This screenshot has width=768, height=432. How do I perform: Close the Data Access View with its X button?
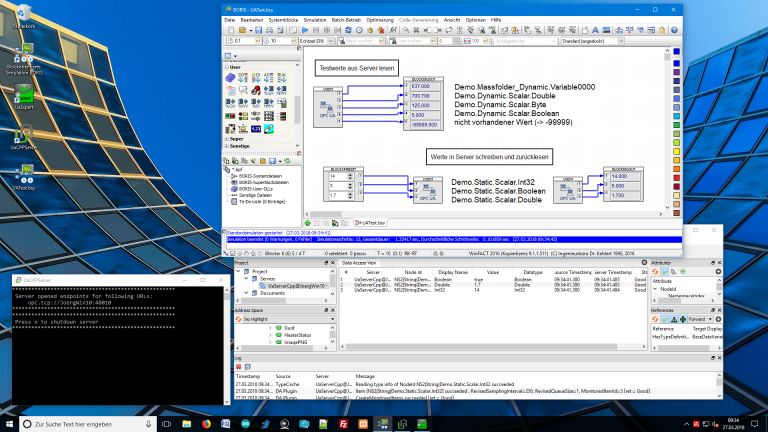point(644,263)
